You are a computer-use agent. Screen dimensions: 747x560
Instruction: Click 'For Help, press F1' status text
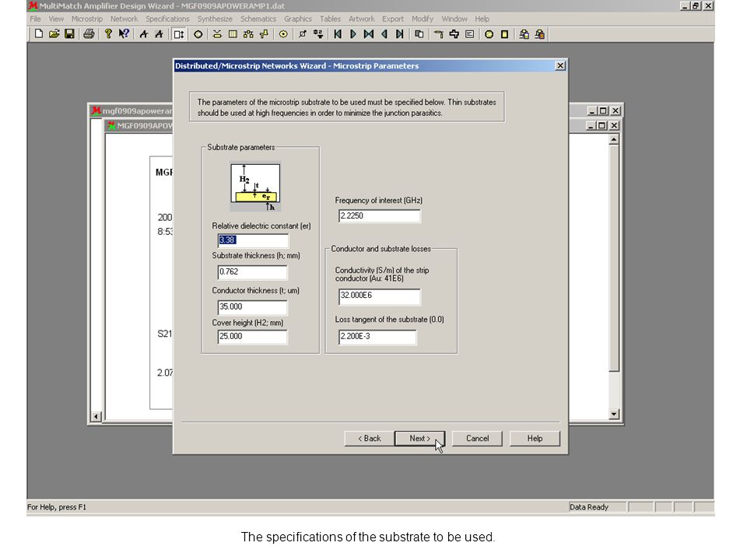coord(57,507)
